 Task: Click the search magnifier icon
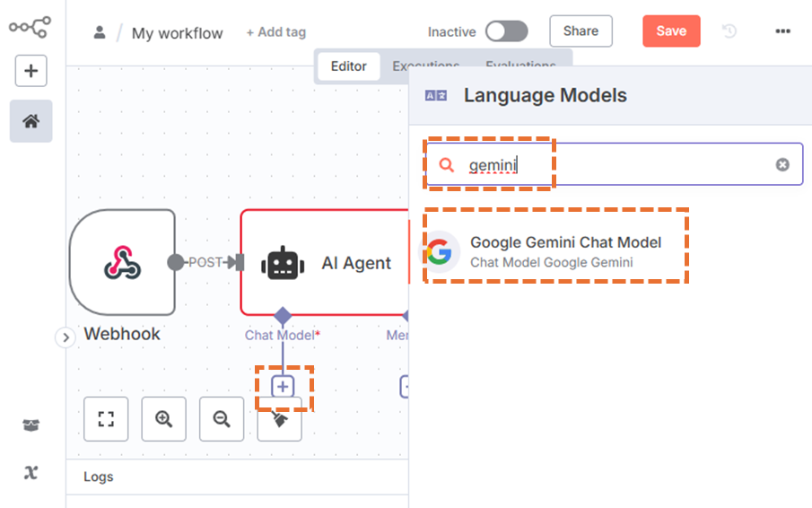coord(446,165)
